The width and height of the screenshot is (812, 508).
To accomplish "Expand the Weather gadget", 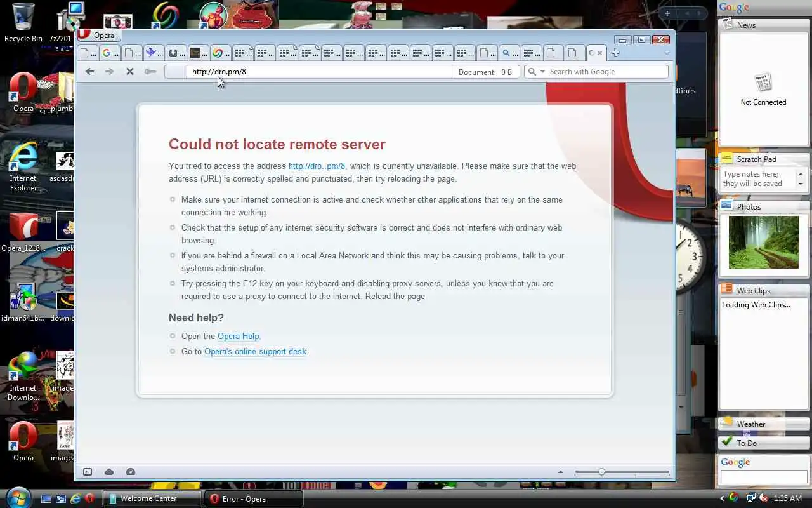I will [764, 424].
